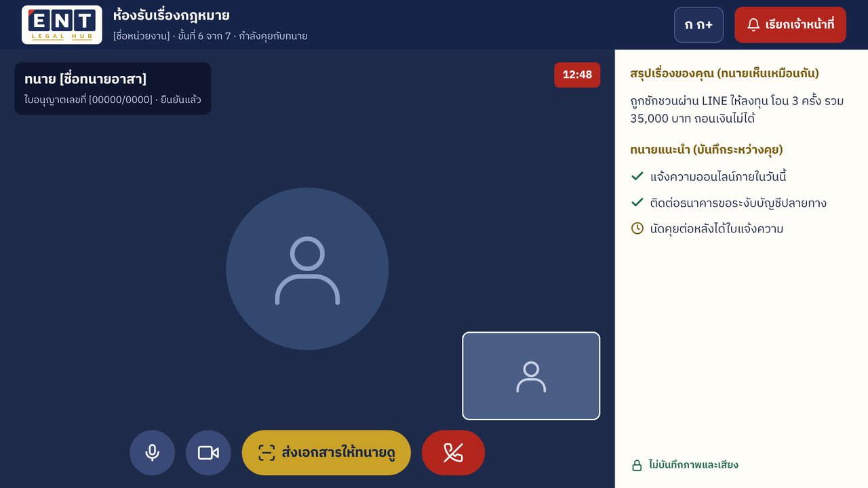The width and height of the screenshot is (868, 488).
Task: Click the ห้องรับเรื่องกฎหมาย title
Action: coord(172,15)
